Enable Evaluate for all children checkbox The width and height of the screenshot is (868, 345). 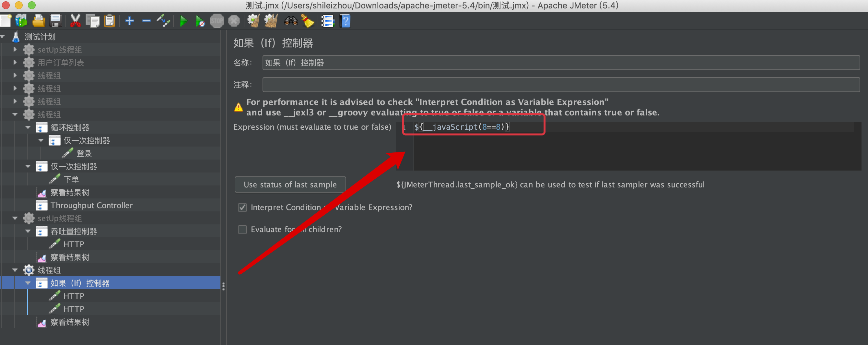tap(242, 229)
